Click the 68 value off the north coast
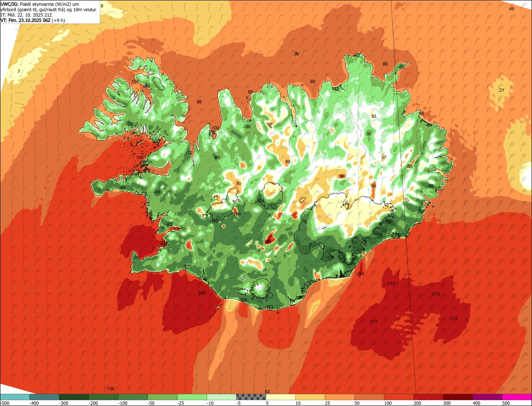Viewport: 532px width, 406px height. (x=313, y=81)
